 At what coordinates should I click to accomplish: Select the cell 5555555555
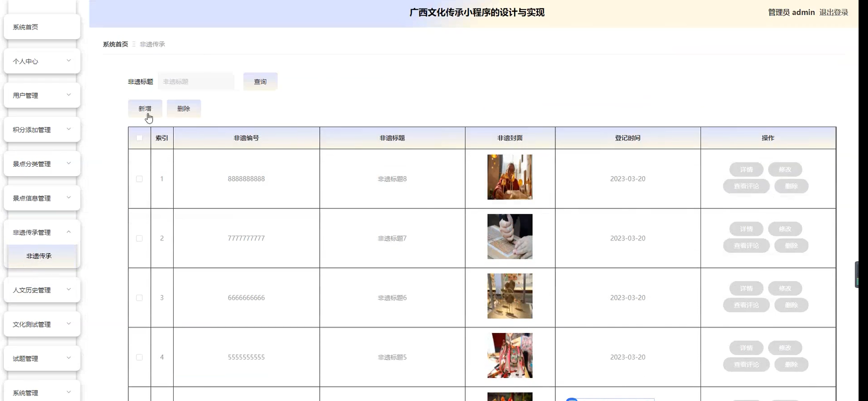coord(246,357)
